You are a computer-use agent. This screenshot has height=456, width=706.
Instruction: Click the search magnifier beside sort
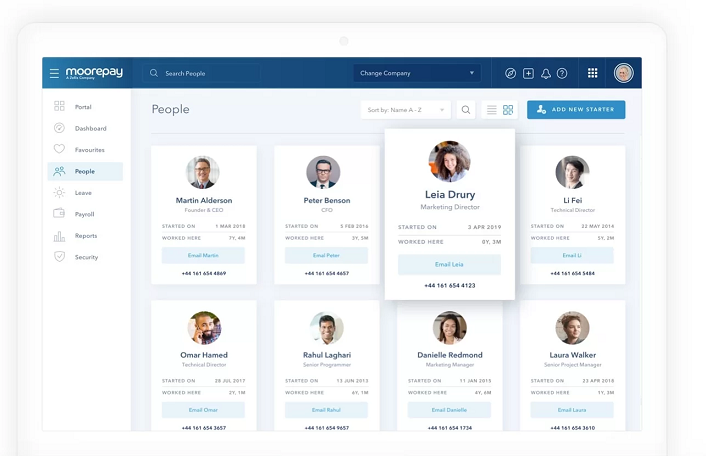[x=466, y=110]
